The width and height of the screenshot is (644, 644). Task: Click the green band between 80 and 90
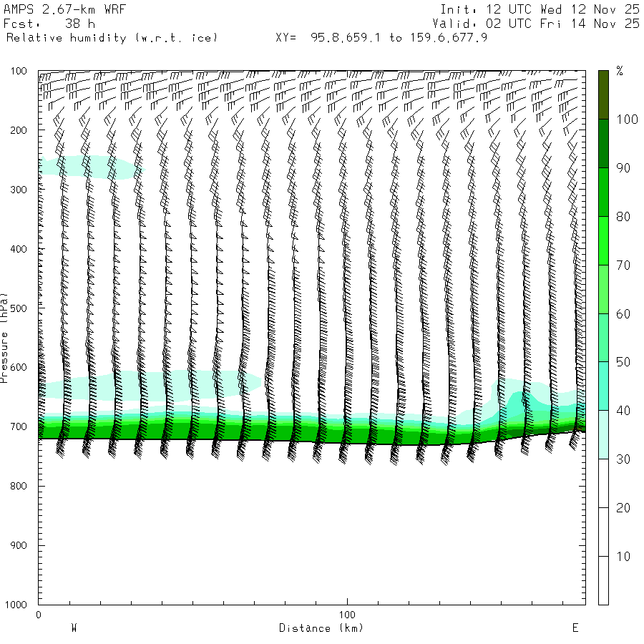pyautogui.click(x=603, y=192)
